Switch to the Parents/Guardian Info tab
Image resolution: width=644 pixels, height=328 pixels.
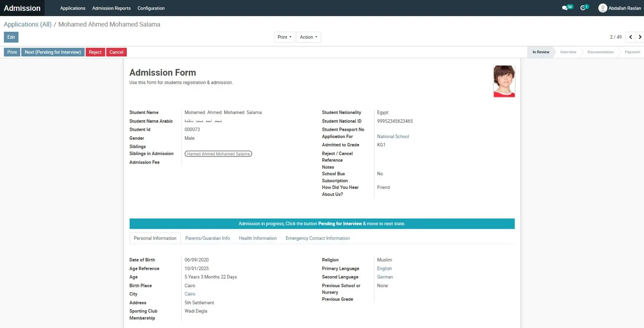(x=207, y=238)
